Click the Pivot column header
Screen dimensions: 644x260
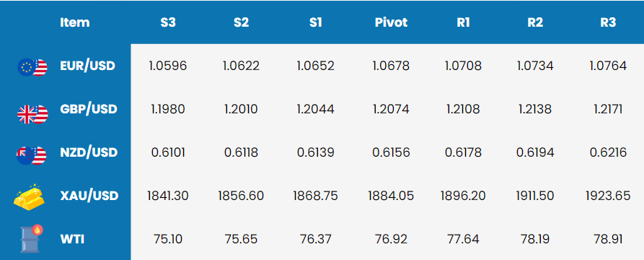coord(391,22)
